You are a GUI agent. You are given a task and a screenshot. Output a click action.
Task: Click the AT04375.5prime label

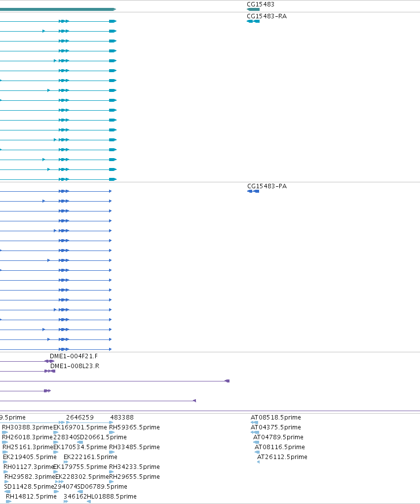tap(276, 427)
